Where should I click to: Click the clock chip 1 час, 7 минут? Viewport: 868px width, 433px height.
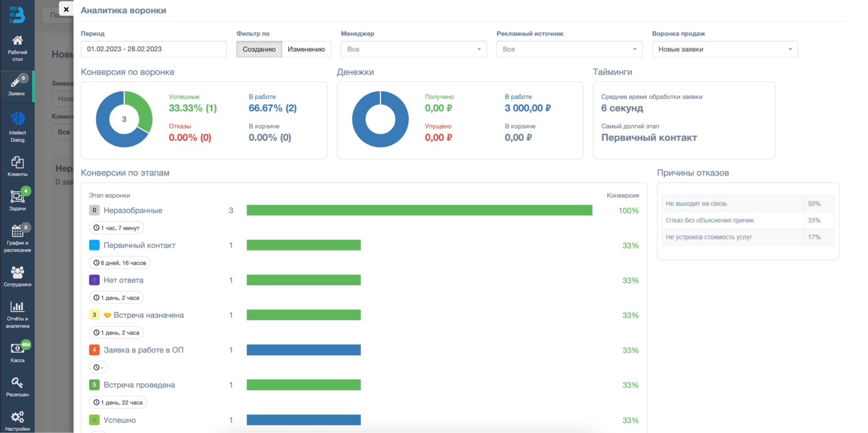(116, 228)
